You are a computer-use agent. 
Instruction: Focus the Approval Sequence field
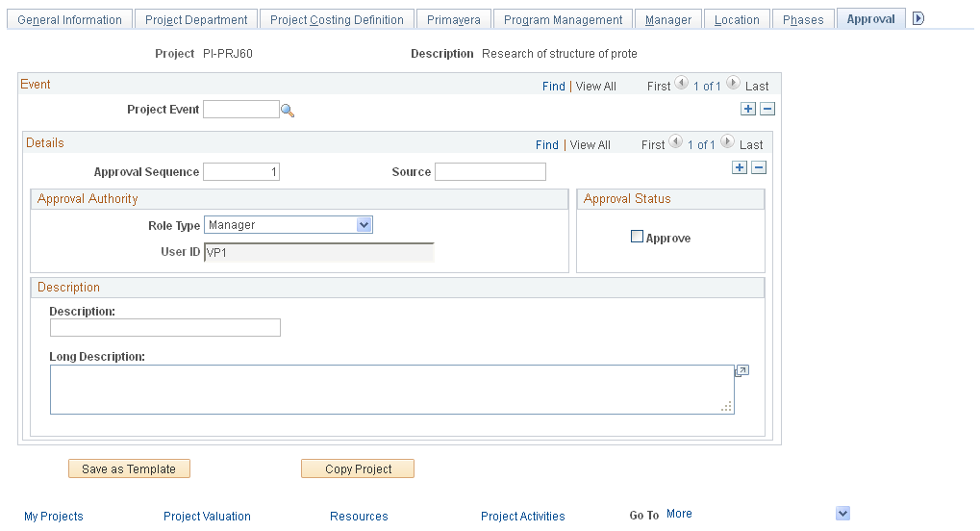pos(241,172)
